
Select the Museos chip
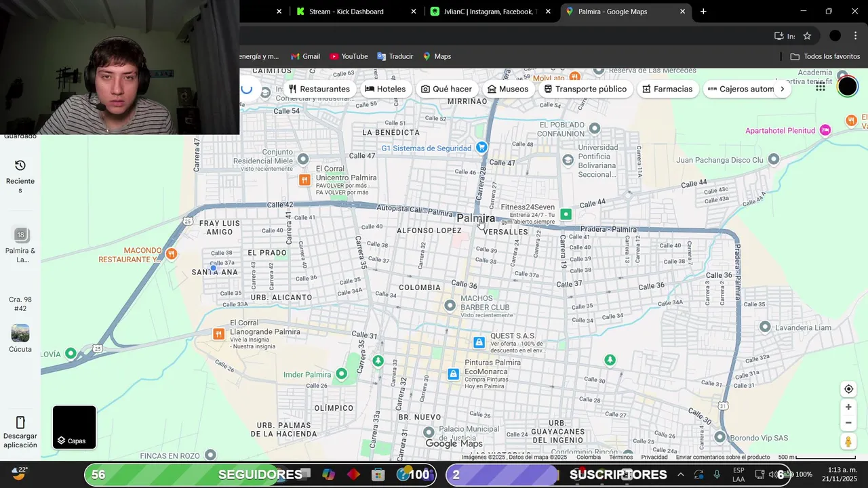[x=508, y=89]
